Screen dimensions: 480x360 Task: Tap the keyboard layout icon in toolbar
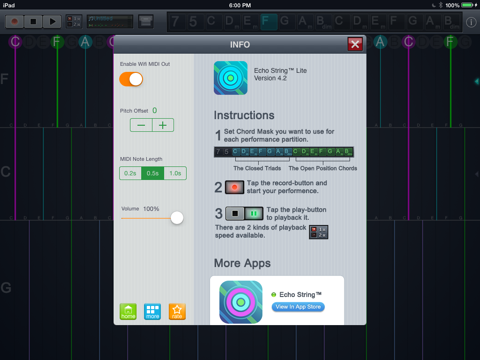click(146, 22)
